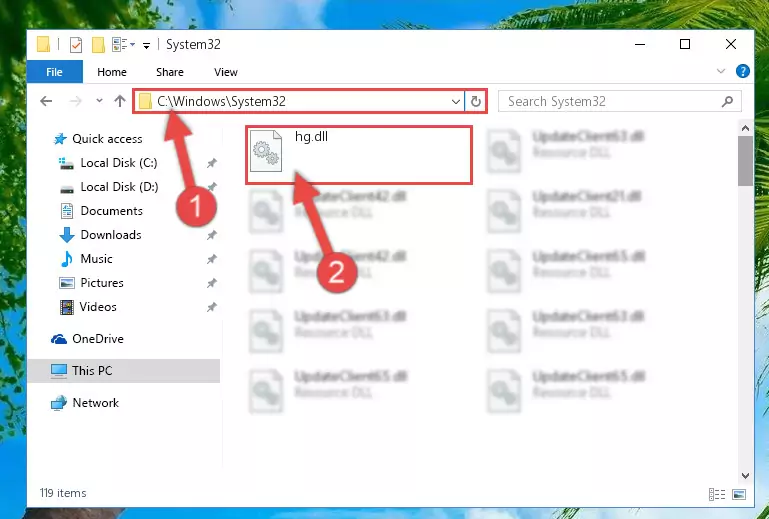Open Documents in the sidebar
This screenshot has height=519, width=769.
[111, 211]
